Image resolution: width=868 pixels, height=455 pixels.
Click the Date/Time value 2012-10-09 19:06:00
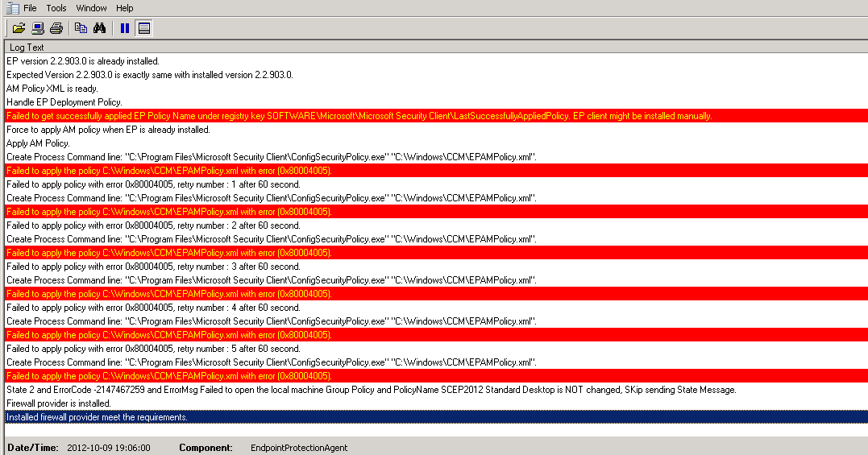[109, 448]
